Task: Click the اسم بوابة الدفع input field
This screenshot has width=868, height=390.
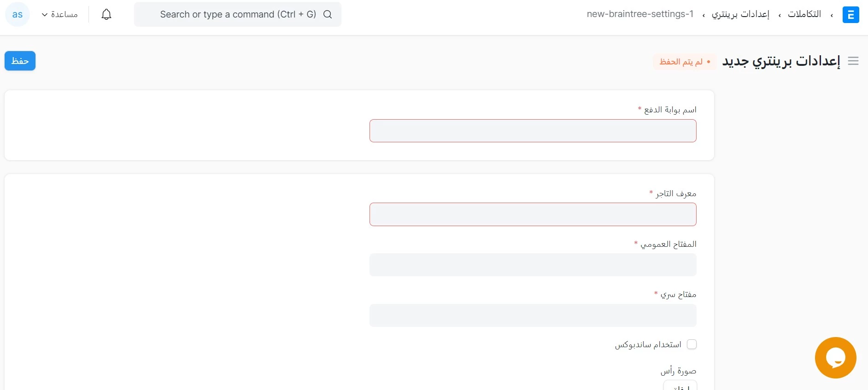Action: 533,131
